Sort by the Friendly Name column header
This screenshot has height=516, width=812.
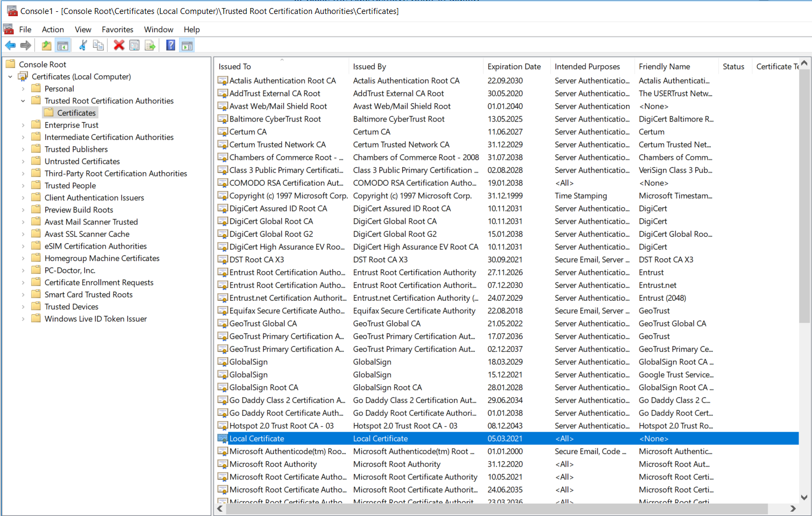pyautogui.click(x=676, y=67)
